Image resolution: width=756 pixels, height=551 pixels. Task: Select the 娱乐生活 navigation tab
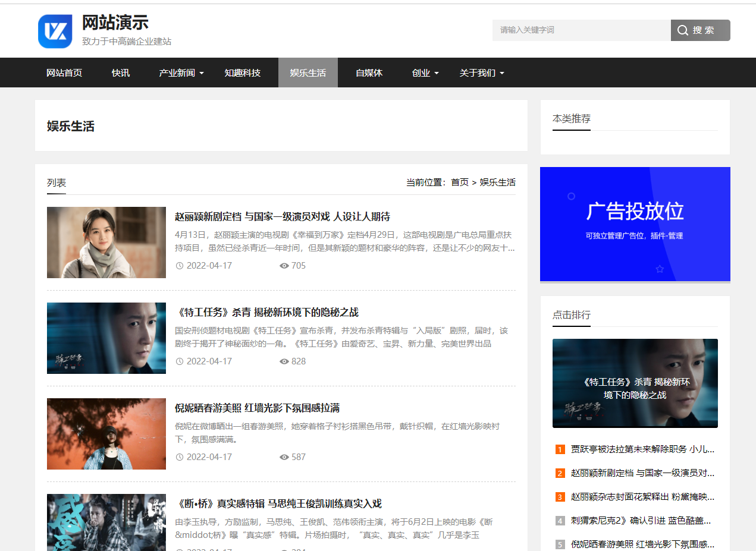coord(308,73)
